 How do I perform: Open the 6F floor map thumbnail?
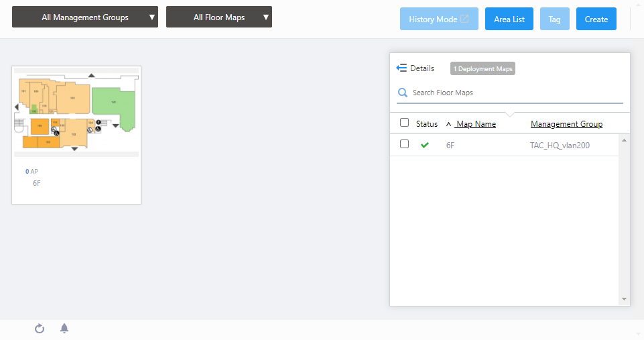tap(76, 111)
